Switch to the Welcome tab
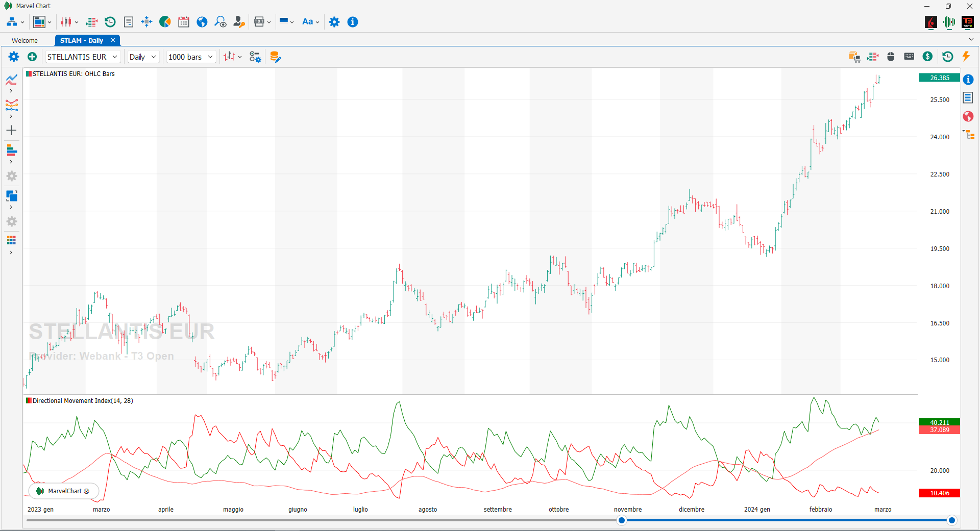980x531 pixels. point(25,41)
